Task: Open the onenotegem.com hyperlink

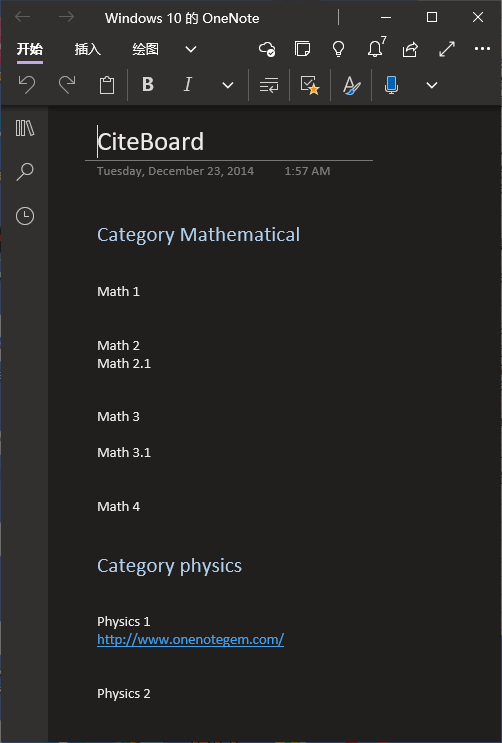Action: tap(191, 640)
